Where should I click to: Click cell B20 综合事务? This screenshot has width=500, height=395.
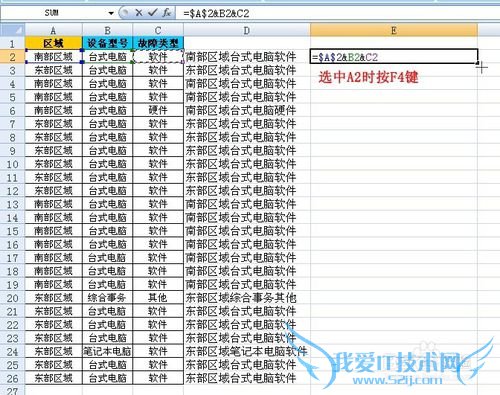[x=107, y=298]
